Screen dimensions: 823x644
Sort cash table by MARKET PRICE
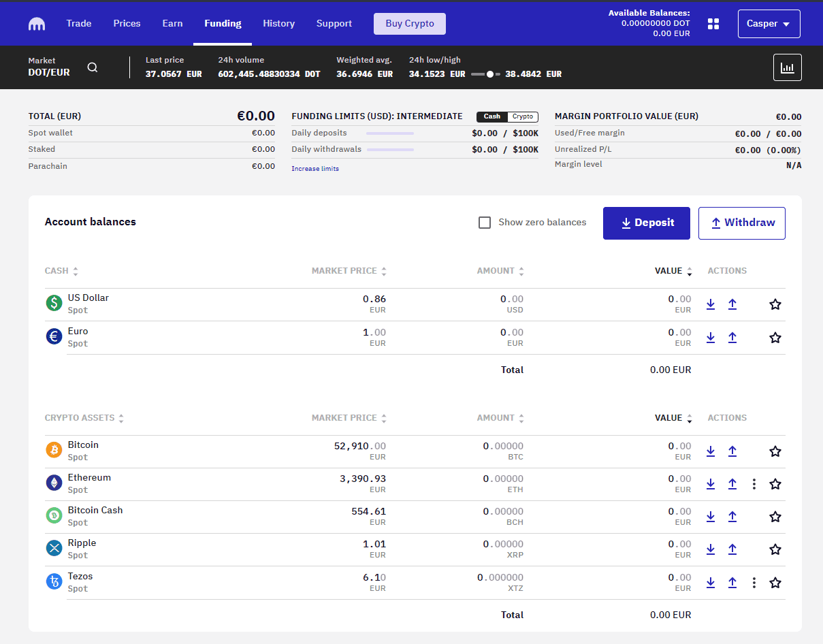click(x=349, y=271)
